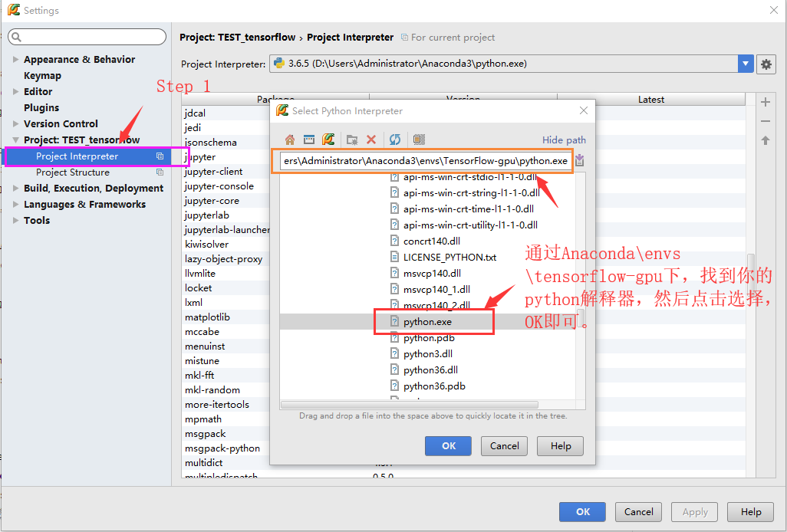Image resolution: width=787 pixels, height=532 pixels.
Task: Expand Appearance & Behavior settings
Action: 15,59
